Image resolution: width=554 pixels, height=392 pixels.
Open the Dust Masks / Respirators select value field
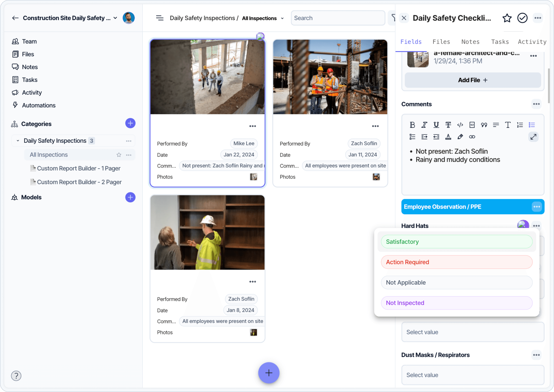click(472, 375)
